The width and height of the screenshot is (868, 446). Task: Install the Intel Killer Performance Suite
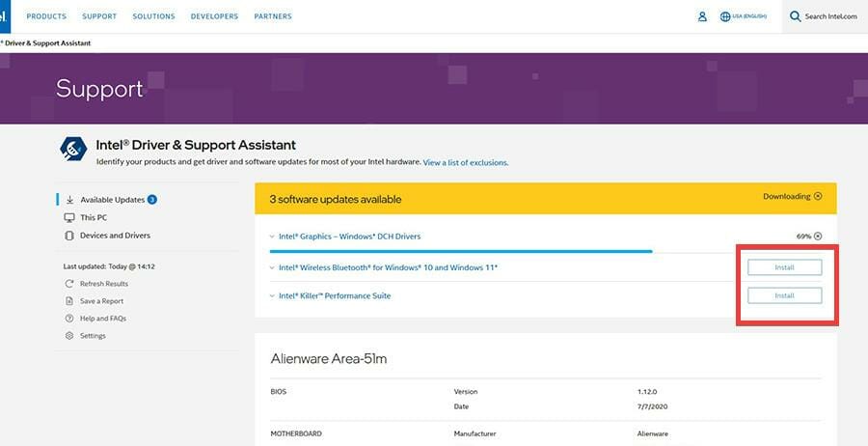[x=784, y=295]
